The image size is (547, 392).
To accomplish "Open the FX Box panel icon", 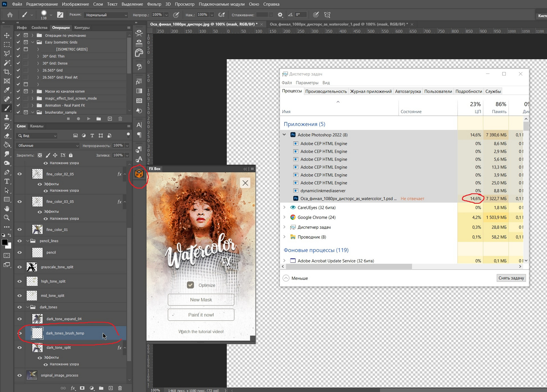I will coord(139,174).
